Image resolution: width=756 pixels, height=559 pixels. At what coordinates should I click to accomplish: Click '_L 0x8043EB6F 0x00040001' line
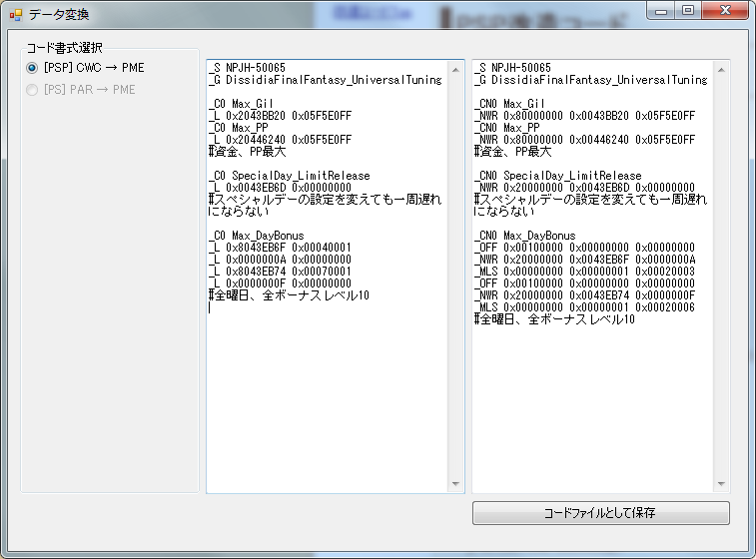pos(280,248)
